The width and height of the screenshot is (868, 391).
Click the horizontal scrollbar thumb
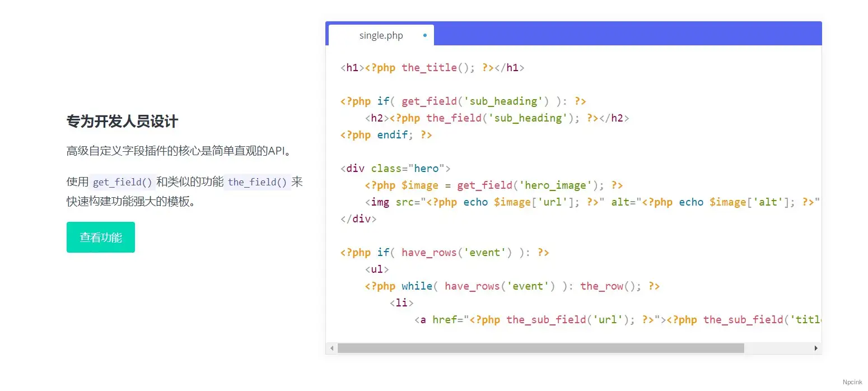tap(540, 348)
